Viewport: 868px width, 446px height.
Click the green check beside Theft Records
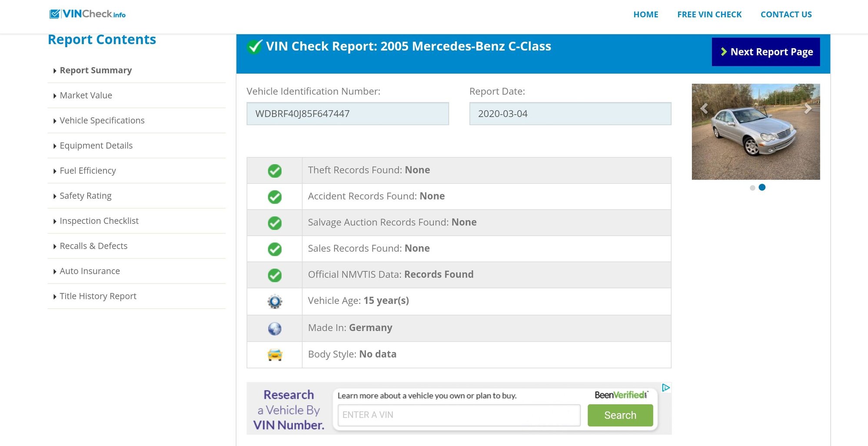(275, 171)
